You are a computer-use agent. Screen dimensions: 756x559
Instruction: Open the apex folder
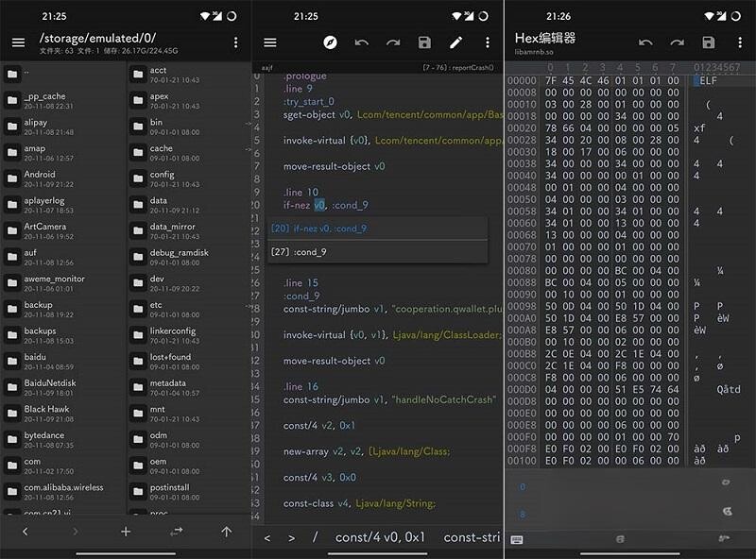click(188, 100)
